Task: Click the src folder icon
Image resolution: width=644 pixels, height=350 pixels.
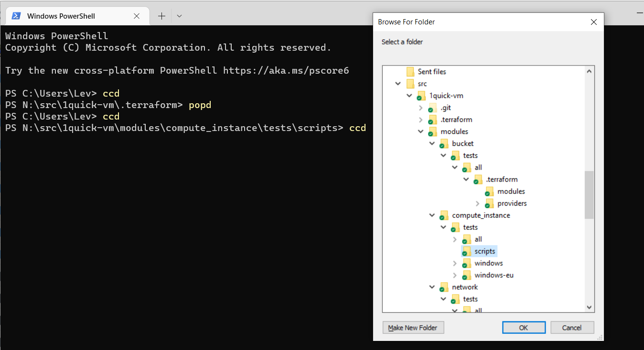Action: coord(410,84)
